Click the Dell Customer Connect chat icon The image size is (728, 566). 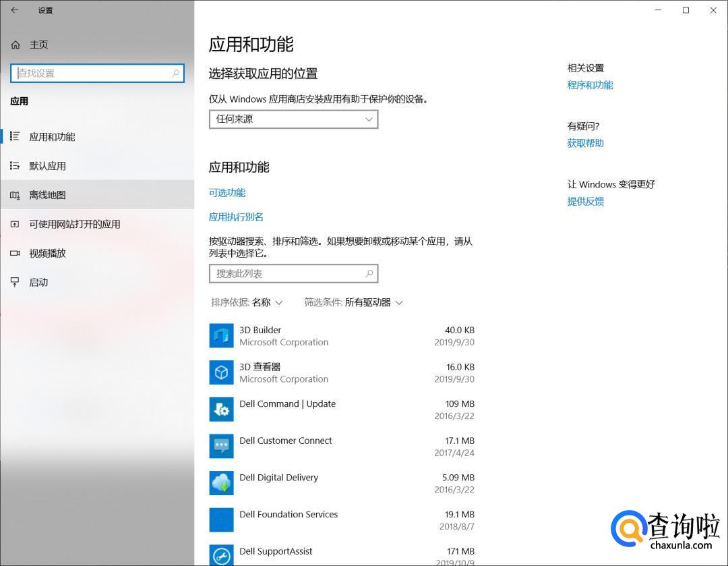coord(221,446)
